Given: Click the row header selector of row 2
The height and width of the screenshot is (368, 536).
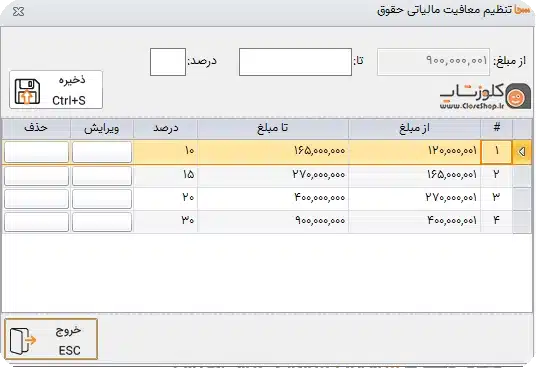Looking at the screenshot, I should (522, 176).
